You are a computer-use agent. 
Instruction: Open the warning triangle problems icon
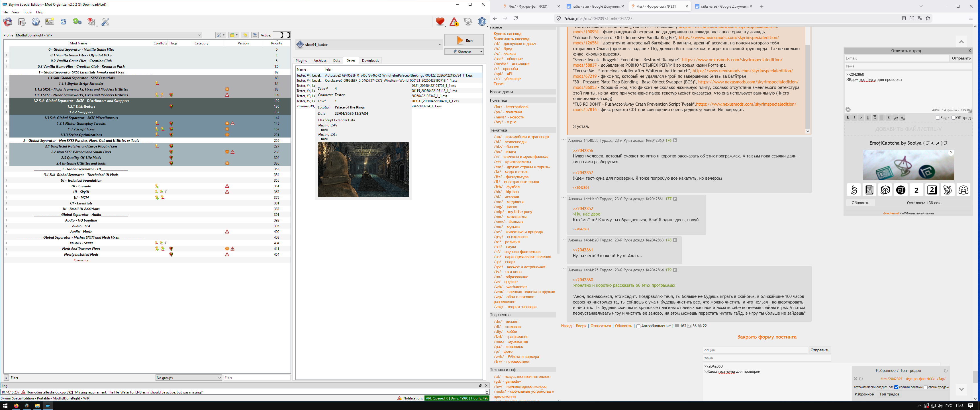tap(454, 22)
